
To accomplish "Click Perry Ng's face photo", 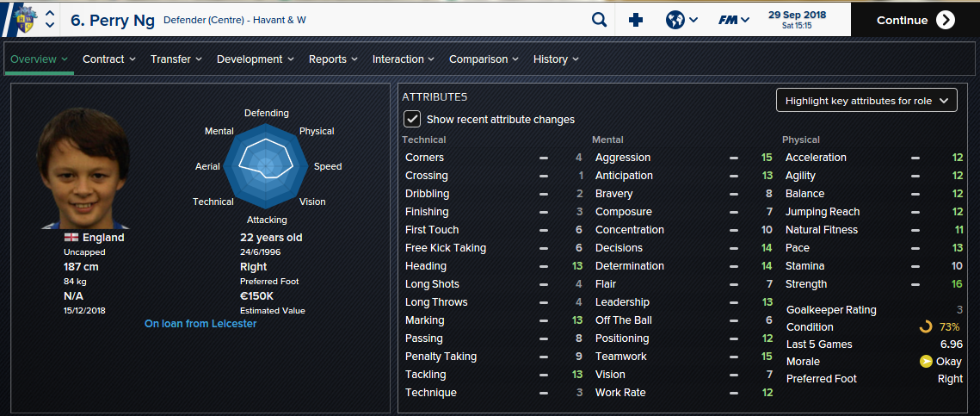I will (x=83, y=168).
